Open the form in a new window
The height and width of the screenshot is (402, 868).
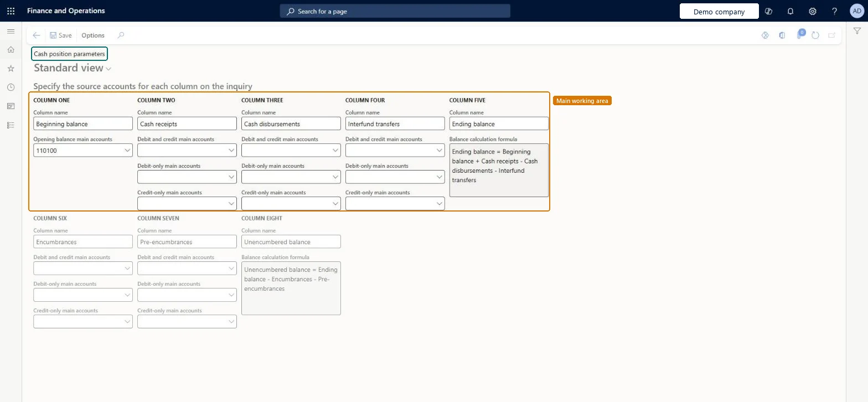pos(831,35)
